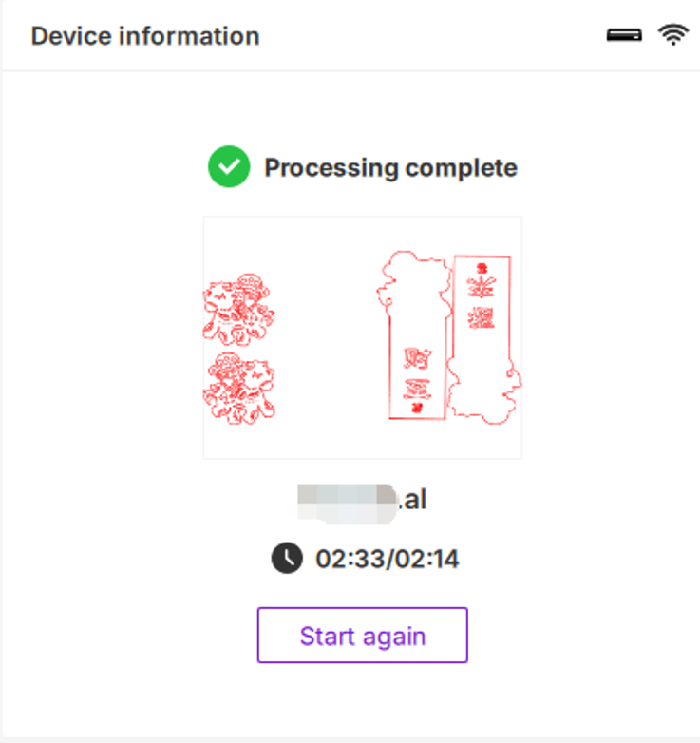Click the clock icon beside the time

tap(287, 559)
